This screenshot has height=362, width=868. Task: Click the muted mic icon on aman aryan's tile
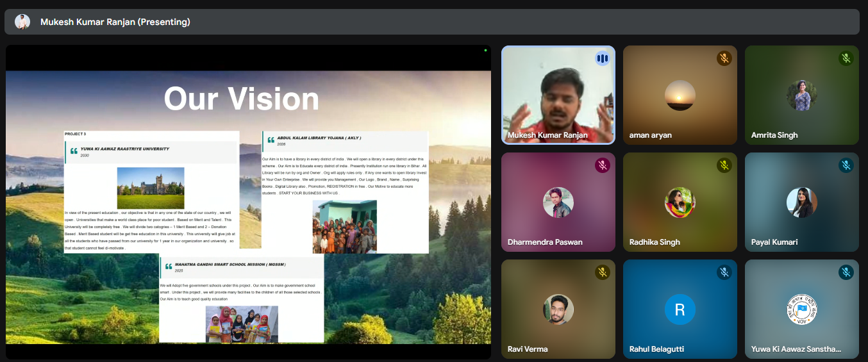click(x=724, y=58)
